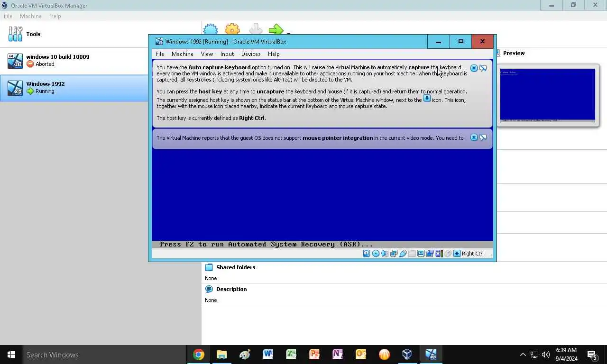This screenshot has width=607, height=364.
Task: Click the recording status bar indicator
Action: point(430,254)
